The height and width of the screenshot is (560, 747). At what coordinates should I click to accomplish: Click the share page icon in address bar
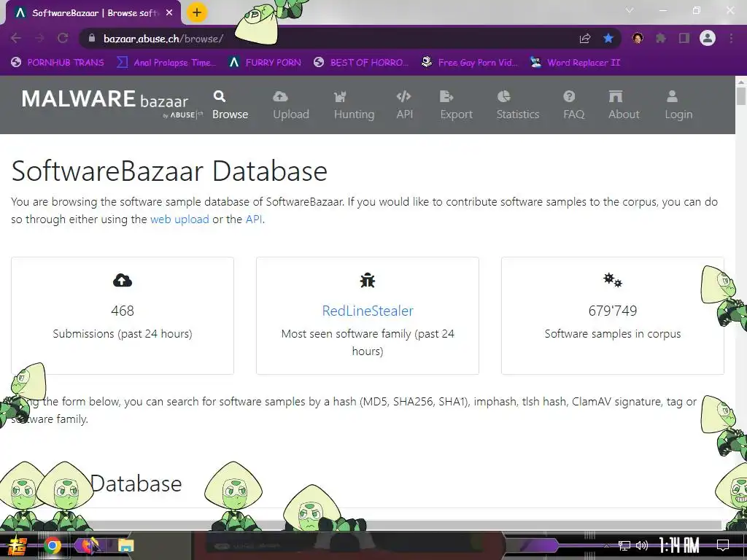[585, 38]
